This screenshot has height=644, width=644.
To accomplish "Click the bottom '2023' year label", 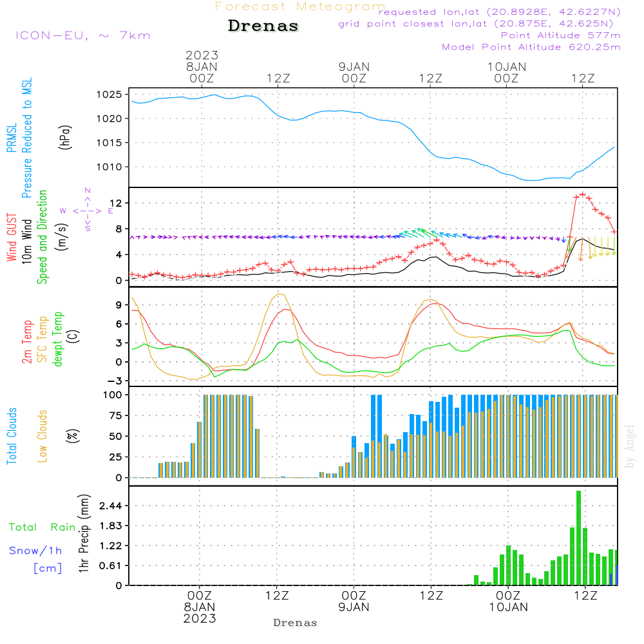I will pos(200,619).
